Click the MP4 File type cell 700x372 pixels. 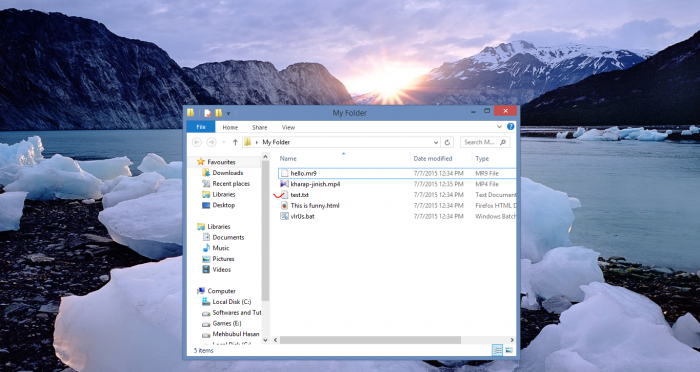tap(487, 184)
